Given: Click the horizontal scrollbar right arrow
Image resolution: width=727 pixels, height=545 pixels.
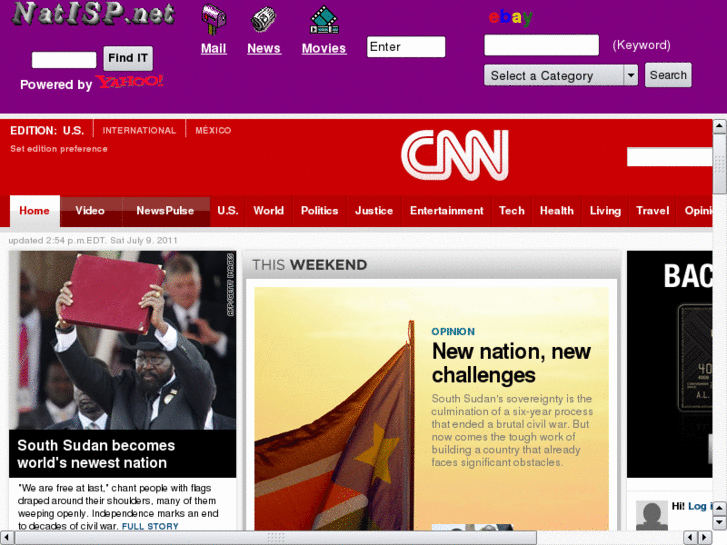Looking at the screenshot, I should (705, 538).
